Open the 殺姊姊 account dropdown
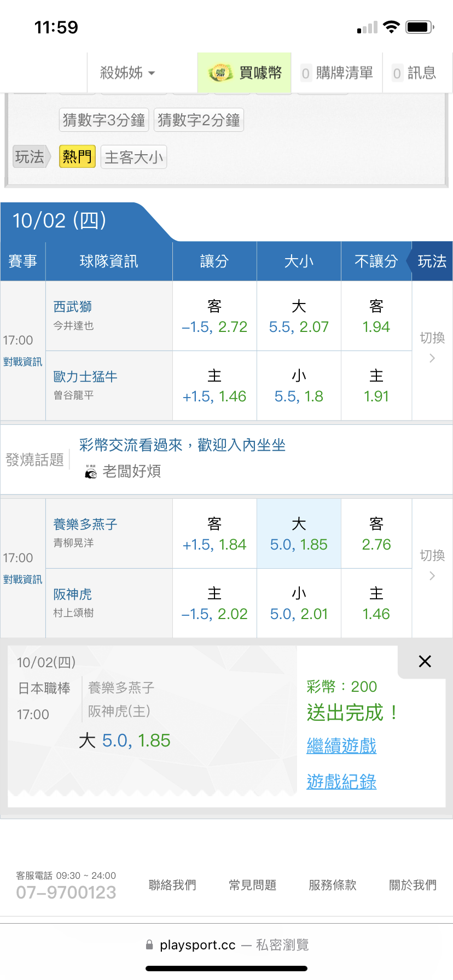 [127, 73]
